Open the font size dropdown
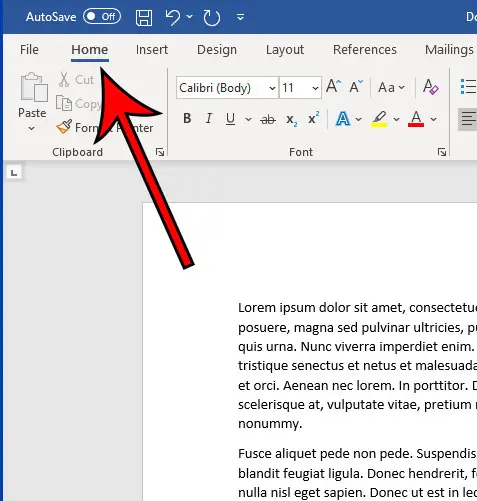The height and width of the screenshot is (501, 477). (300, 88)
